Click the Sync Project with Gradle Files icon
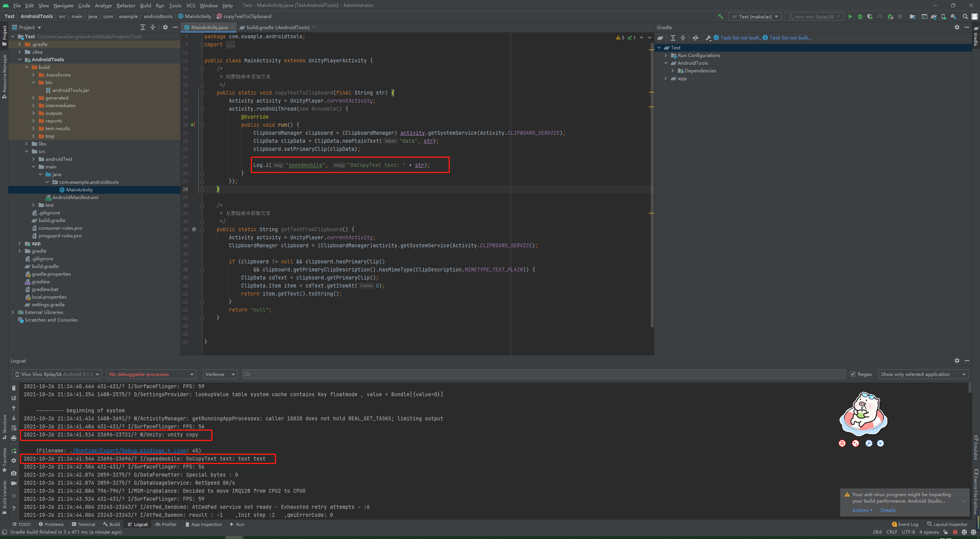980x539 pixels. (934, 16)
